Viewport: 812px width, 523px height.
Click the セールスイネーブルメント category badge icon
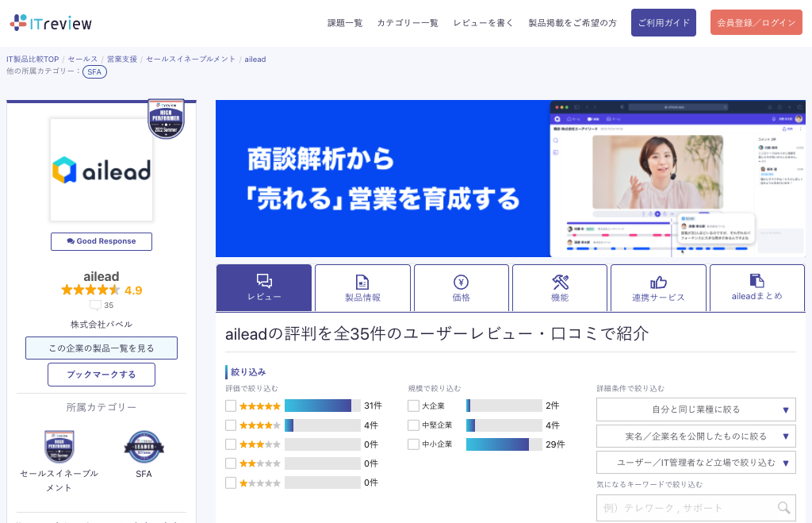click(59, 446)
